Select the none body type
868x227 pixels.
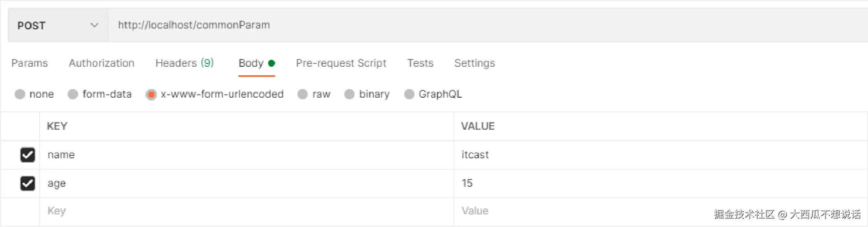pyautogui.click(x=20, y=94)
